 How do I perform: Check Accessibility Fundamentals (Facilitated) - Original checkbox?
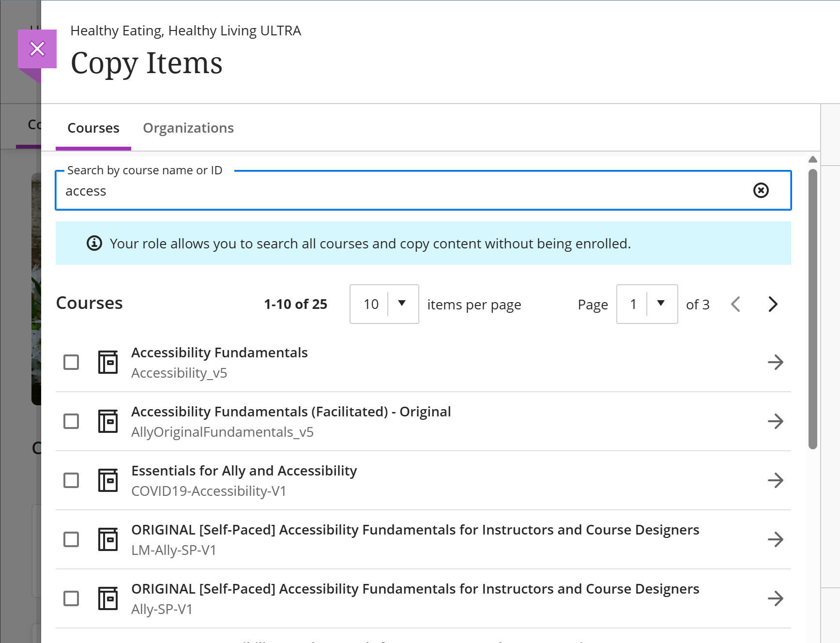(x=71, y=421)
